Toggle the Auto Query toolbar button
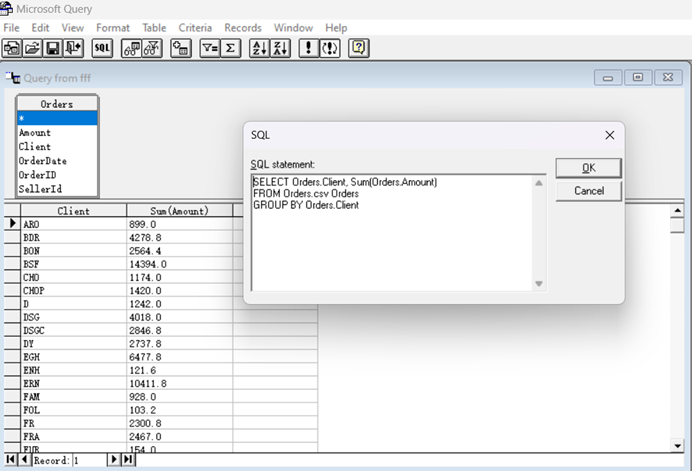Image resolution: width=692 pixels, height=471 pixels. point(329,48)
